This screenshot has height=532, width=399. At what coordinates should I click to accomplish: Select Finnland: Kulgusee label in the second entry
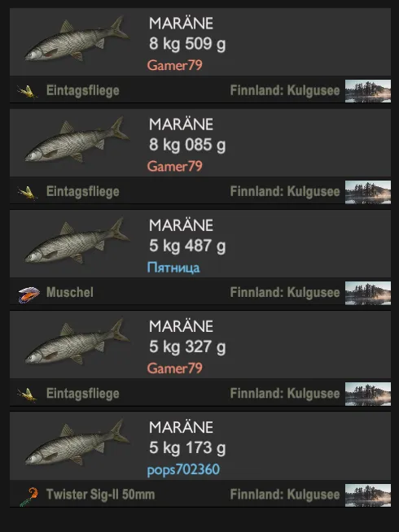click(x=285, y=192)
